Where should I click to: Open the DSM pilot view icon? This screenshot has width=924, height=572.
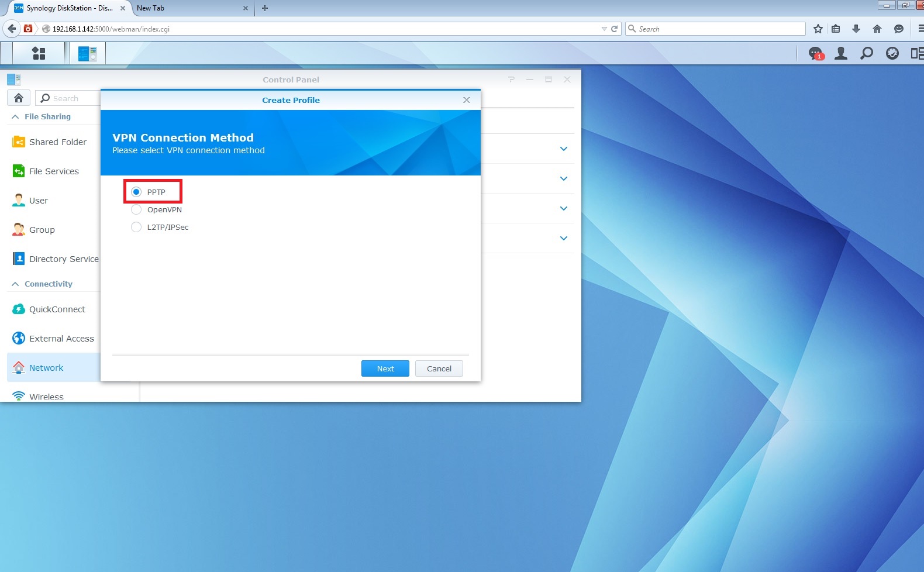click(x=892, y=54)
